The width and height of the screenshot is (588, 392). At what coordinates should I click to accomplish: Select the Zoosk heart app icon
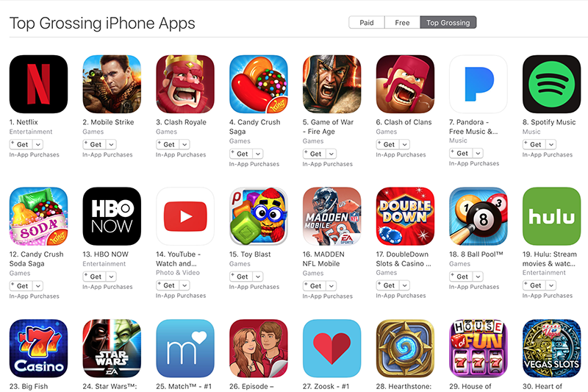pyautogui.click(x=332, y=348)
